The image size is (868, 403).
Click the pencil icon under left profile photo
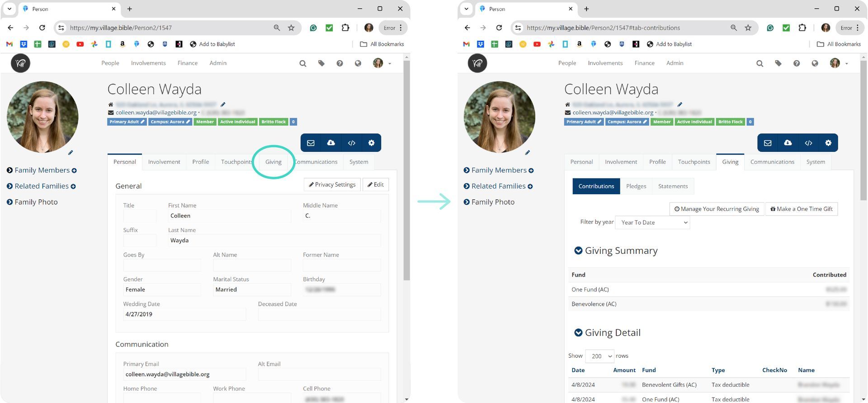click(71, 153)
